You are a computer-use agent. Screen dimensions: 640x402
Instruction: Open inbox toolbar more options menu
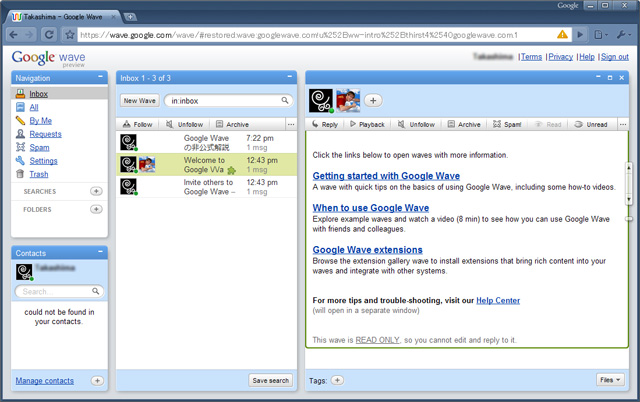tap(291, 124)
